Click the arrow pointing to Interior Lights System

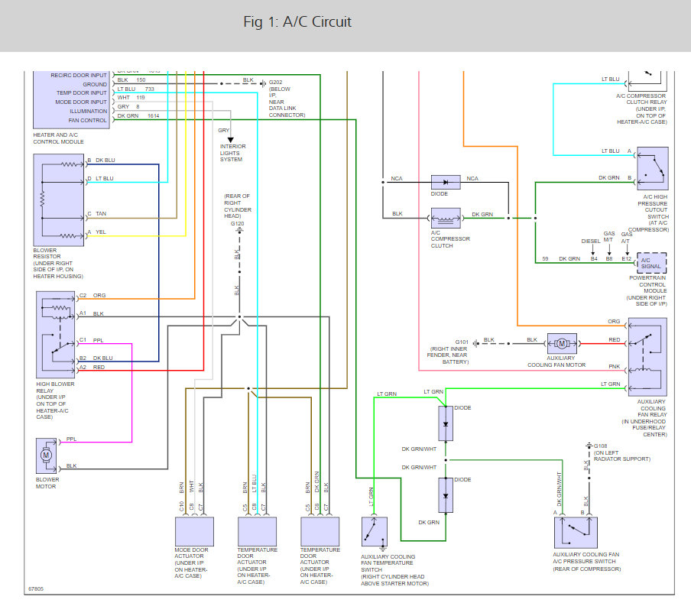[231, 140]
